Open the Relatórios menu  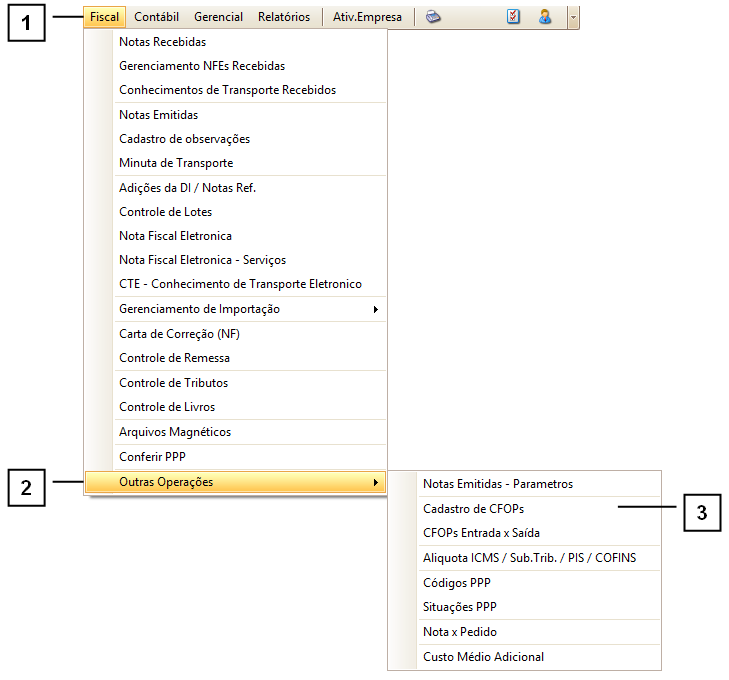(284, 17)
